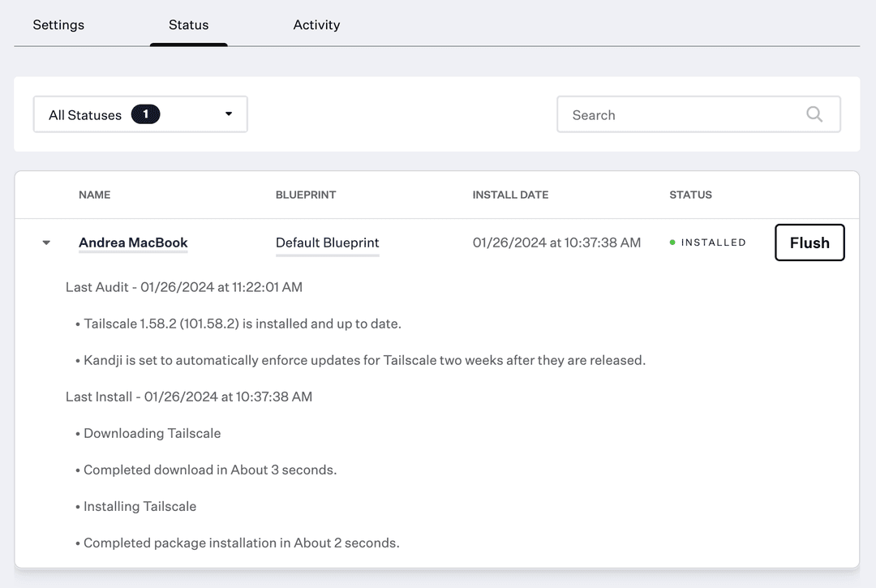Switch to the Activity tab
The width and height of the screenshot is (876, 588).
pyautogui.click(x=316, y=24)
